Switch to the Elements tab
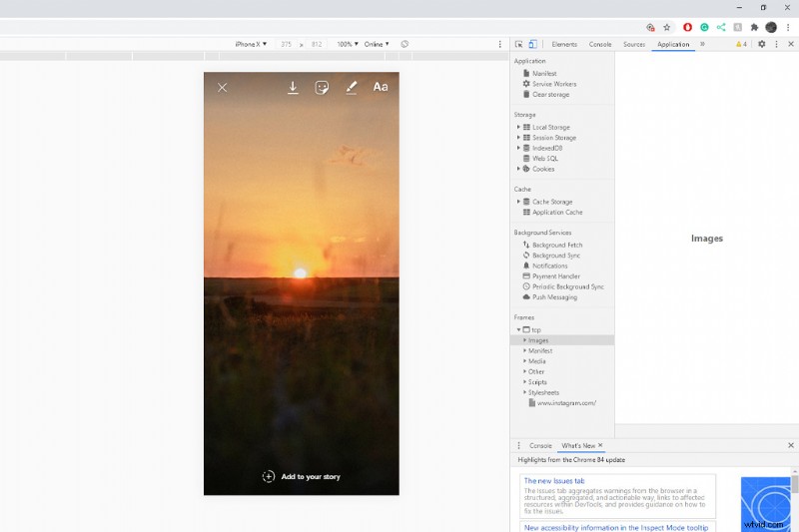 point(564,44)
